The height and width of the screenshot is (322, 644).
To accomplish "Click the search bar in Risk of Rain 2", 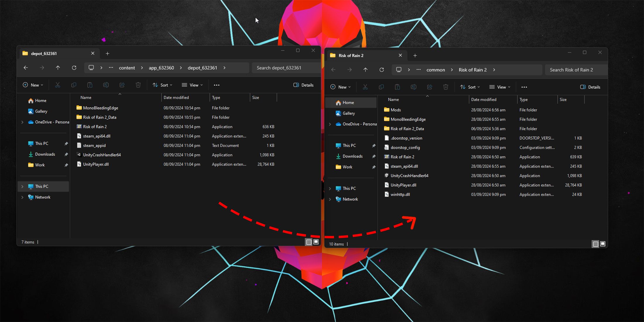I will tap(572, 69).
